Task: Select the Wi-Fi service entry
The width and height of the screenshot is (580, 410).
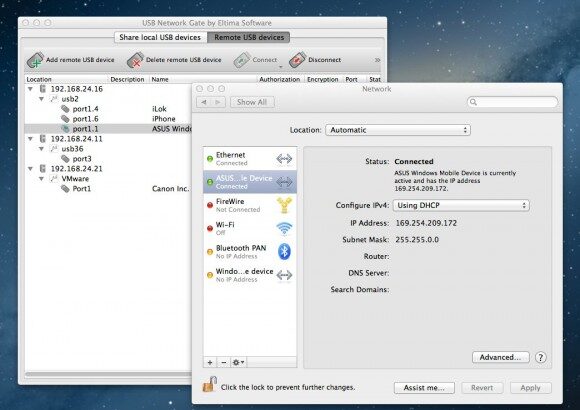Action: [250, 228]
